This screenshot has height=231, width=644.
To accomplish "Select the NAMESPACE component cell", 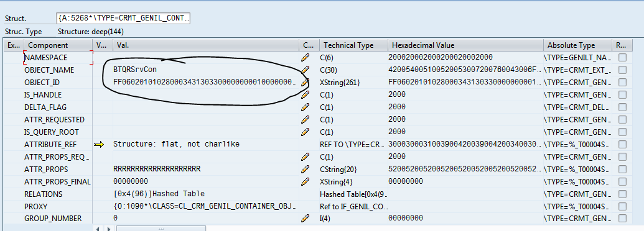I will tap(58, 58).
